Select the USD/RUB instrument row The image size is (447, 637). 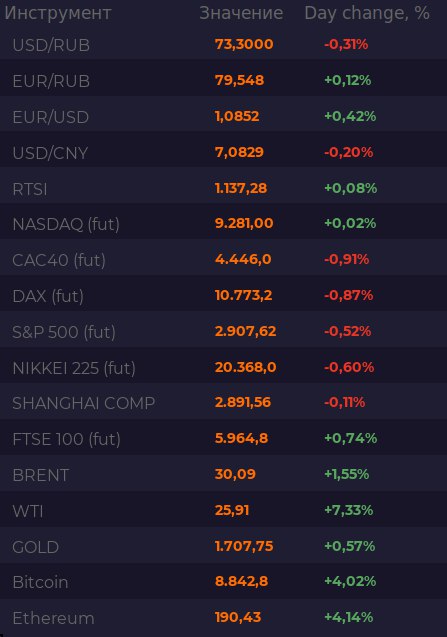pos(224,44)
